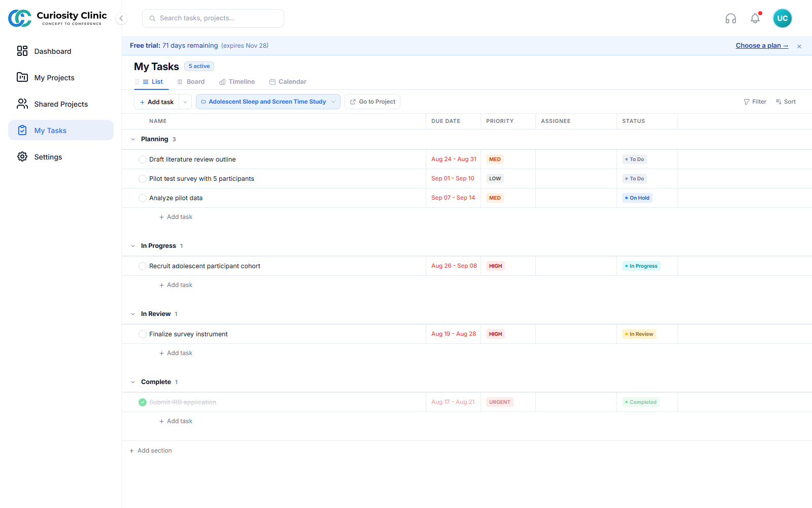Check off 'Recruit adolescent participant cohort'
Viewport: 812px width, 508px height.
[x=143, y=266]
